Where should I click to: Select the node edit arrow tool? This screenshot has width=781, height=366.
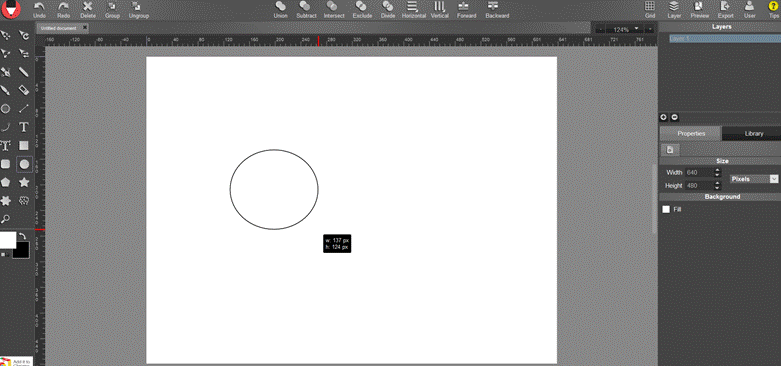[5, 53]
